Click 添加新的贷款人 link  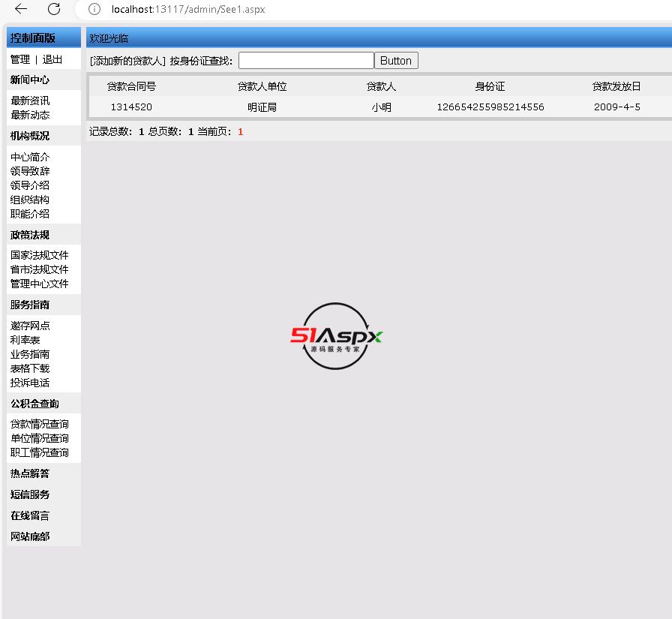tap(127, 61)
